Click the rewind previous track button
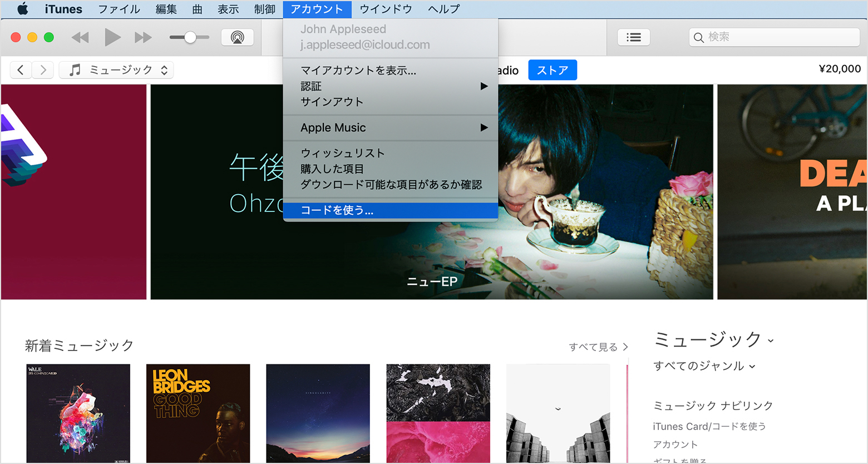 click(80, 37)
